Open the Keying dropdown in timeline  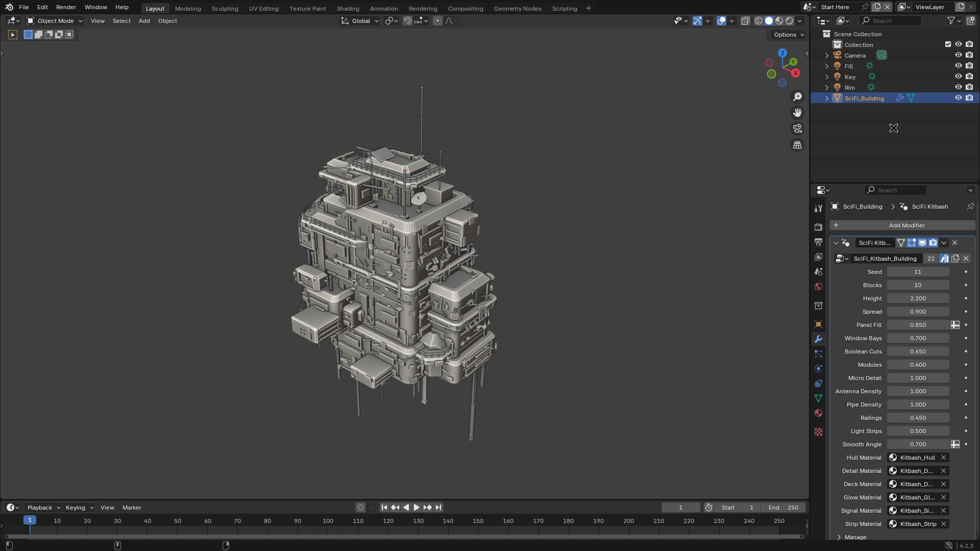click(79, 508)
